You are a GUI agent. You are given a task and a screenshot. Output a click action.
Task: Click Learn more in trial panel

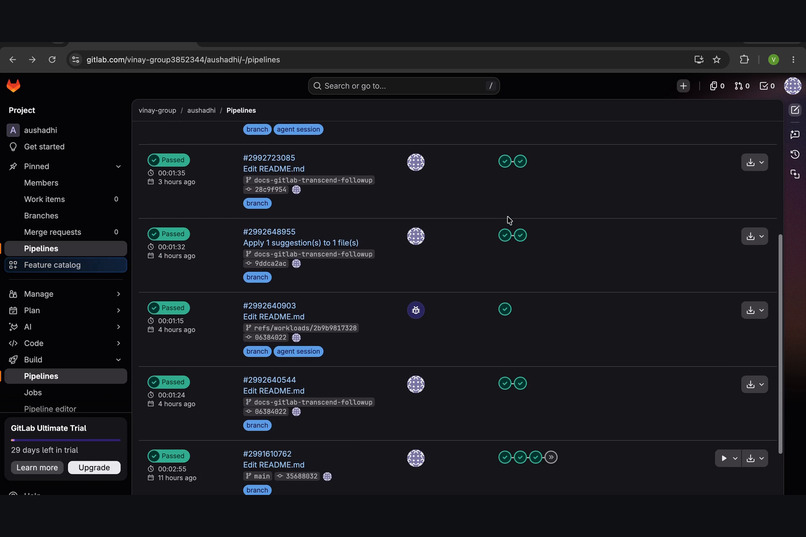pyautogui.click(x=37, y=468)
